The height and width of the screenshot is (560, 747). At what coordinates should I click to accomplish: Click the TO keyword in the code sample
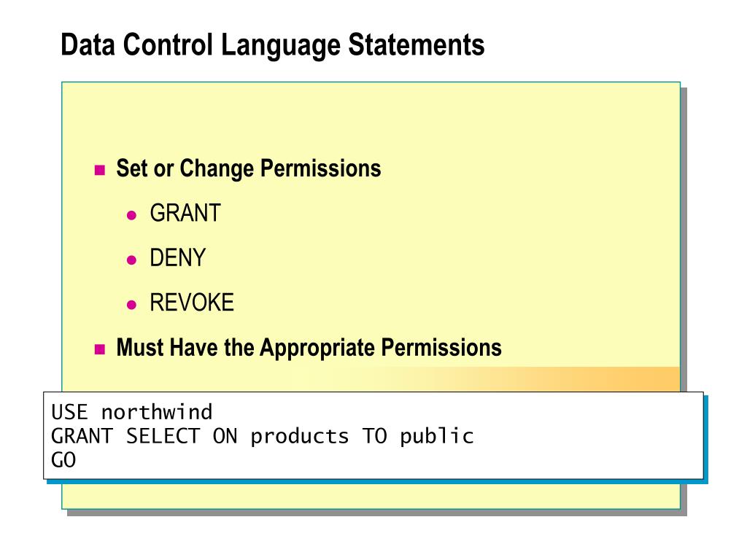(x=374, y=436)
